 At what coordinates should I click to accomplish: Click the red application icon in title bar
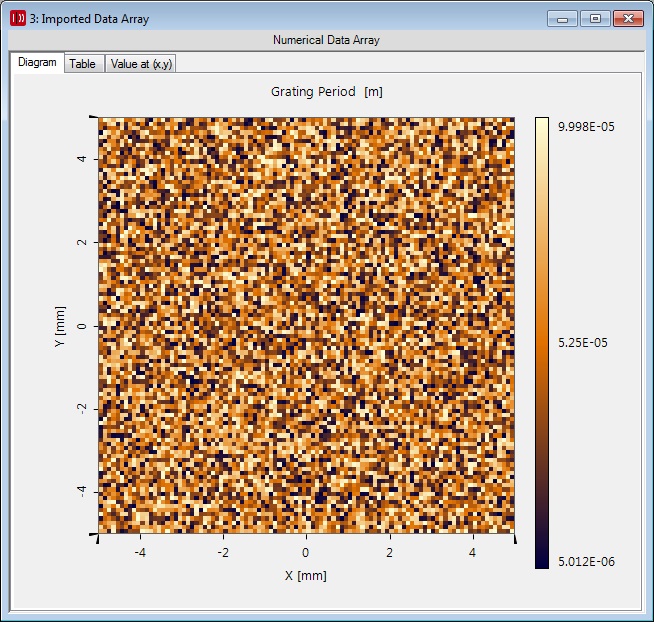tap(18, 18)
